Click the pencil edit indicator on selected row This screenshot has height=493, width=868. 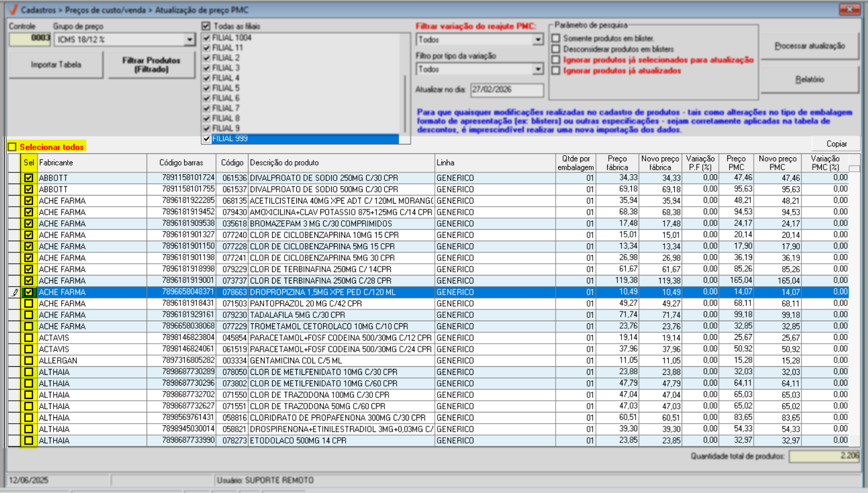(x=14, y=292)
